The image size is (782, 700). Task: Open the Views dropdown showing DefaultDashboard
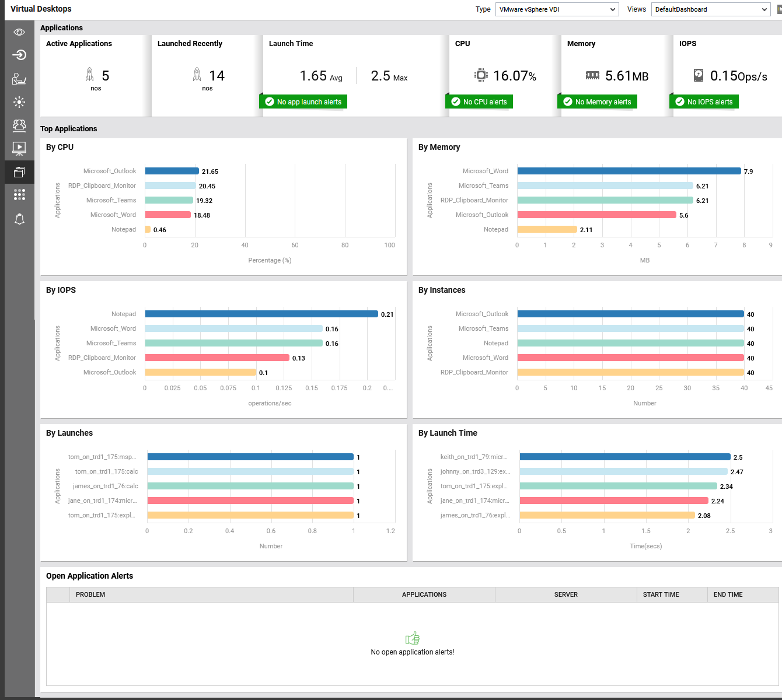(x=710, y=9)
